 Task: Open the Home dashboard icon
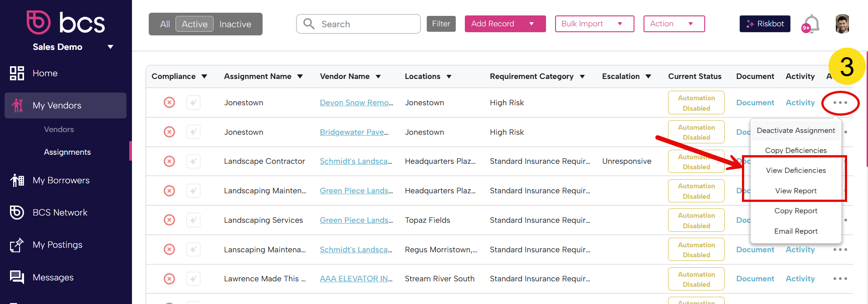[17, 73]
